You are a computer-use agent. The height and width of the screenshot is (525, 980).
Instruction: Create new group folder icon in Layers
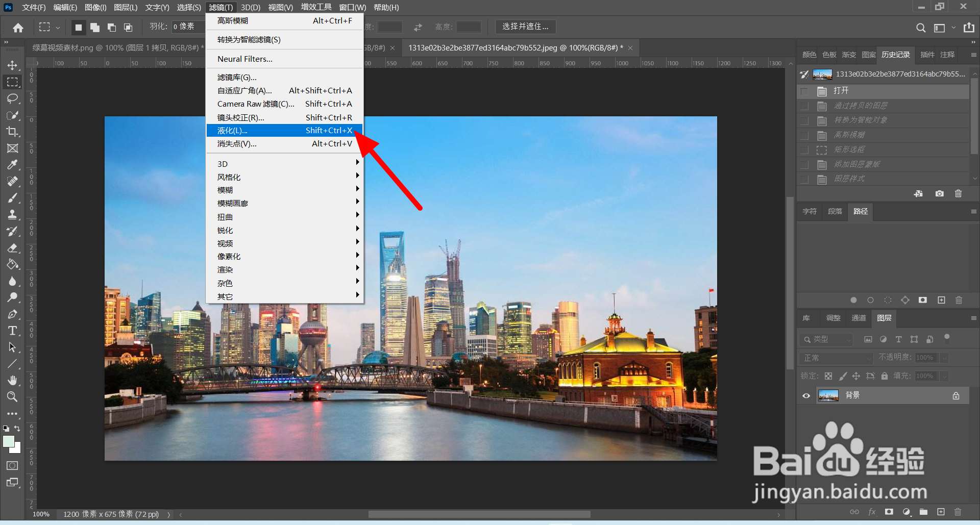click(x=923, y=512)
